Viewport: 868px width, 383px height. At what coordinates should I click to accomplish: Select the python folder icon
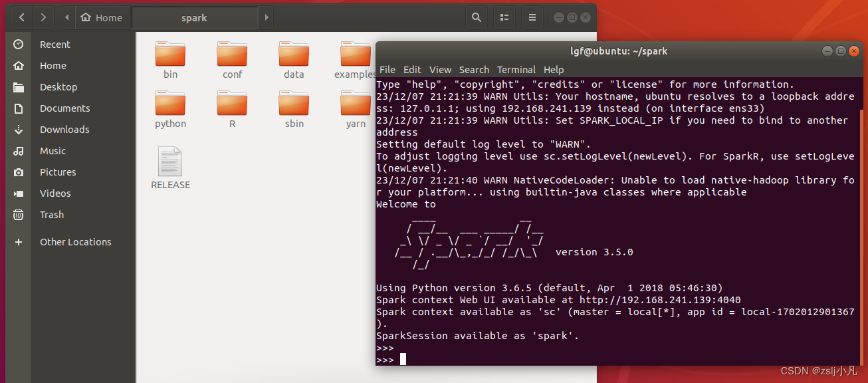(x=170, y=103)
